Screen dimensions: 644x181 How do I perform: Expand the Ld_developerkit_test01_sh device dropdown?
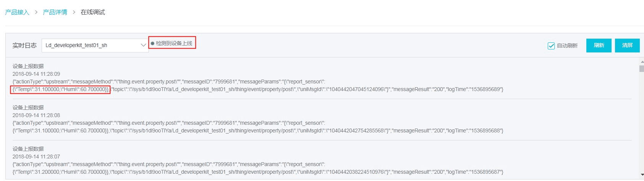click(95, 45)
